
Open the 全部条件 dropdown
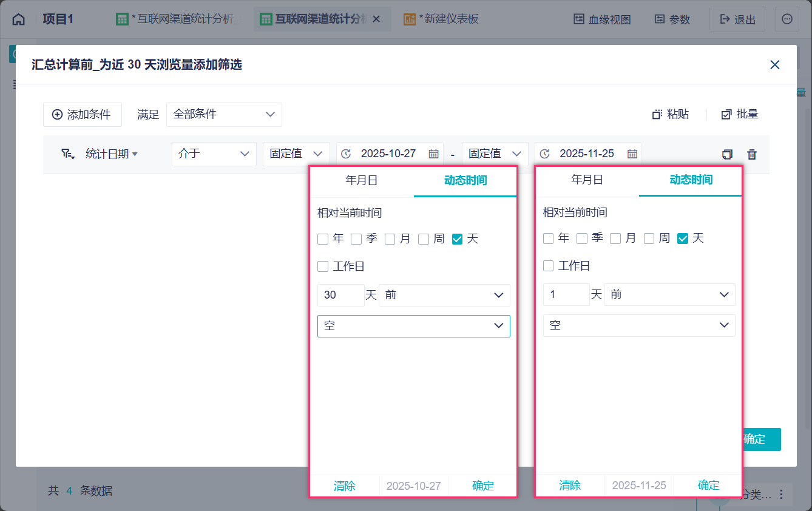tap(224, 114)
